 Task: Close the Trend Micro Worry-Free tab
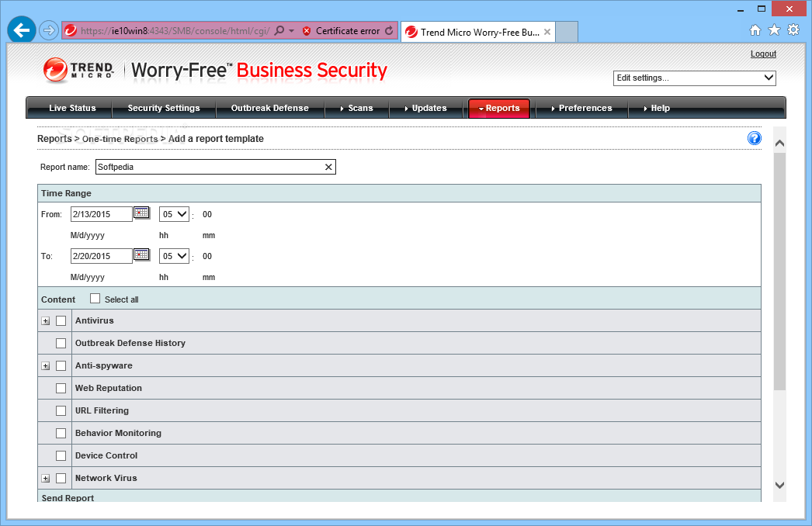pos(547,32)
